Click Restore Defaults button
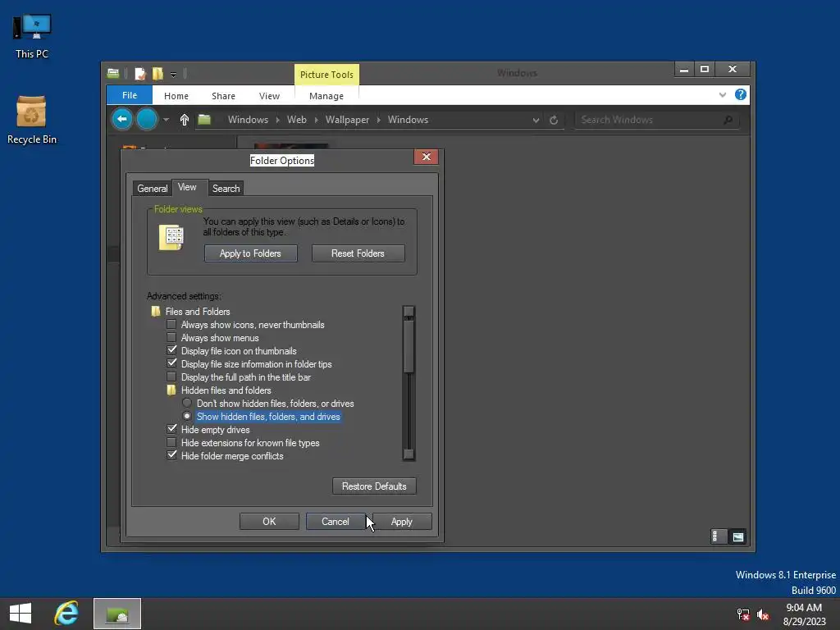Viewport: 840px width, 630px height. (374, 486)
